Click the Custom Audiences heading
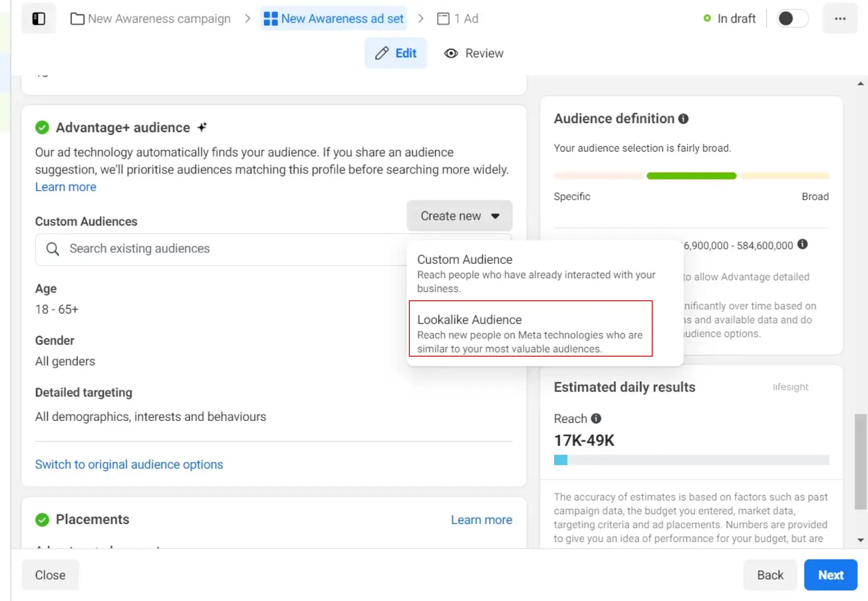This screenshot has height=601, width=868. point(86,222)
